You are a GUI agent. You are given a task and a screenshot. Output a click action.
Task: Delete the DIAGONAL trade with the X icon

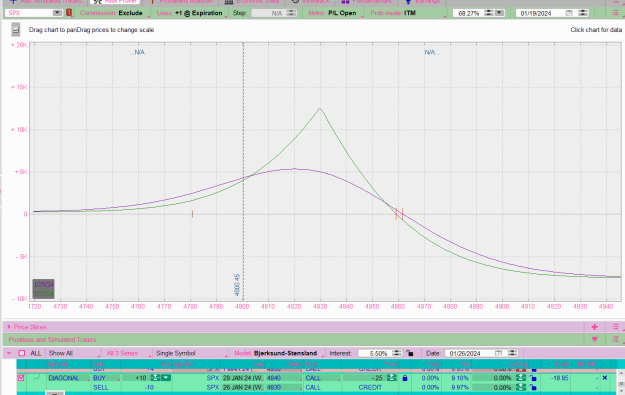point(605,378)
